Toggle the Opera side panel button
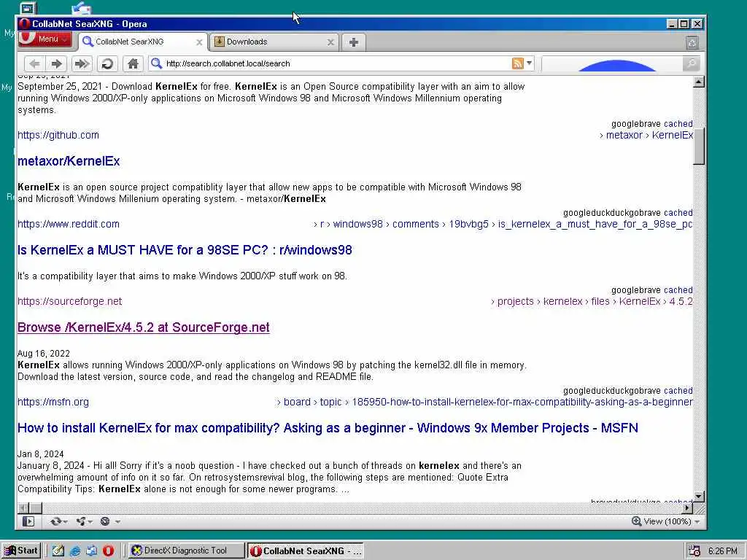This screenshot has height=560, width=747. click(28, 521)
